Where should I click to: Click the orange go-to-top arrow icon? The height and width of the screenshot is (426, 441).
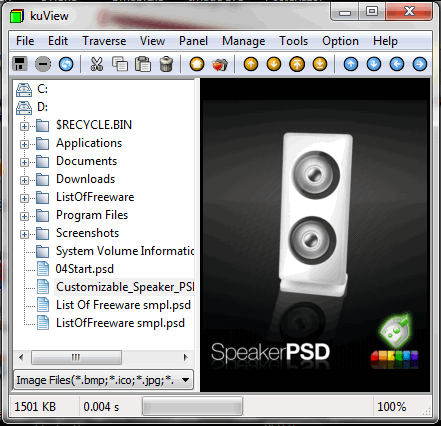coord(297,64)
